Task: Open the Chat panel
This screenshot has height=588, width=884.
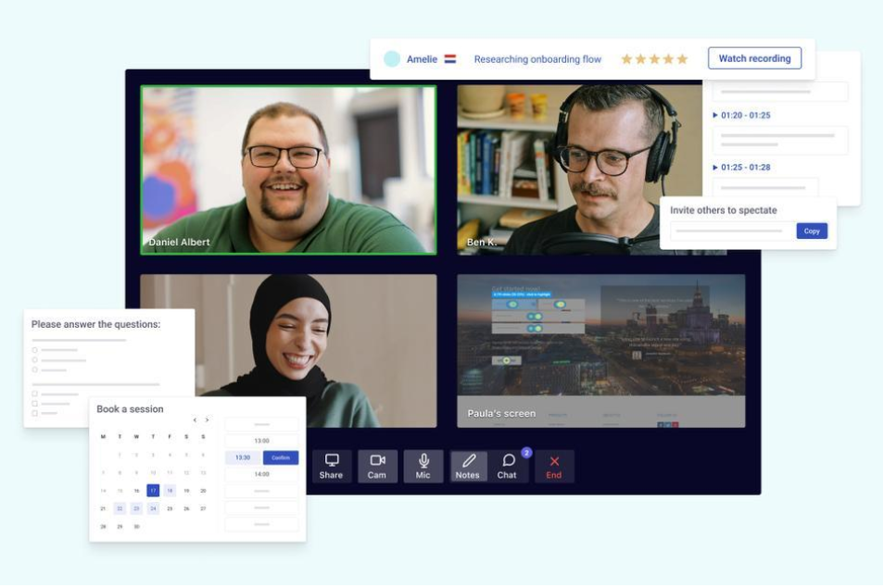Action: pyautogui.click(x=508, y=466)
